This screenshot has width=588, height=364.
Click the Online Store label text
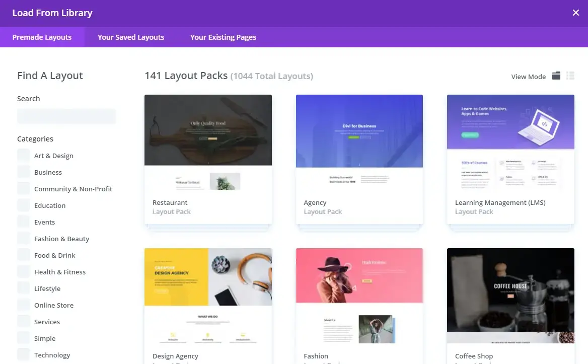(54, 305)
